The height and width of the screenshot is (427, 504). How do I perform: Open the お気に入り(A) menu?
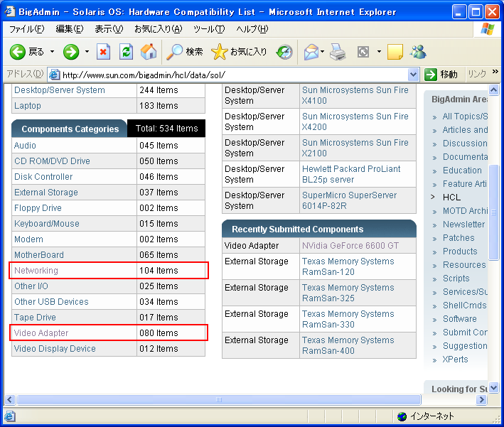[158, 29]
